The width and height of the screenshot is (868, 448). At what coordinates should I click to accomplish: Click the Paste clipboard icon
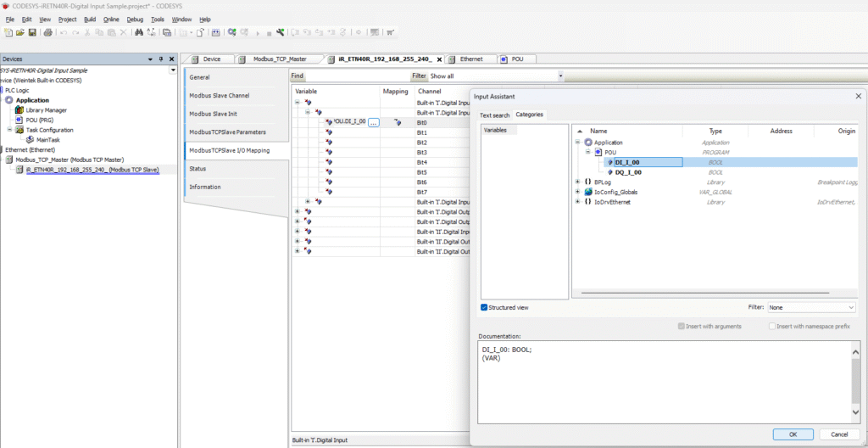click(x=111, y=33)
